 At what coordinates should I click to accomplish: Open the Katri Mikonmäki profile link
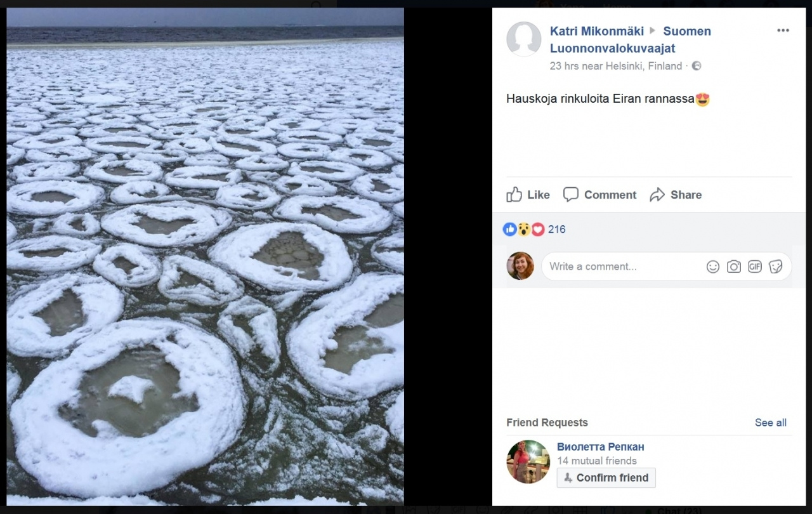pyautogui.click(x=596, y=31)
